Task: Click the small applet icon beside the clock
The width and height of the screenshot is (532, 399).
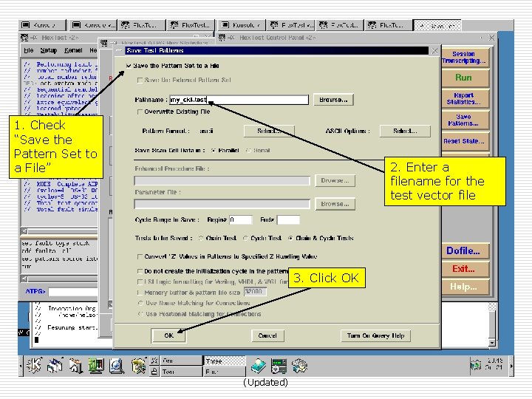Action: pyautogui.click(x=475, y=365)
